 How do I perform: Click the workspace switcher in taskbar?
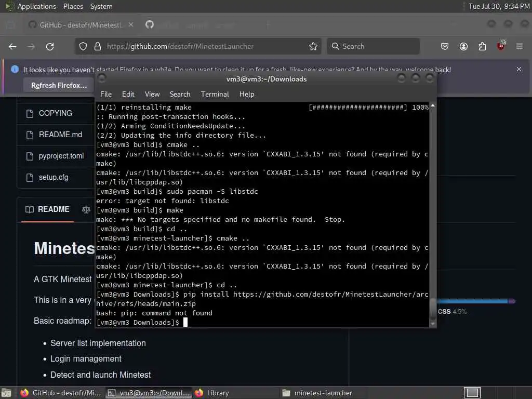point(472,393)
